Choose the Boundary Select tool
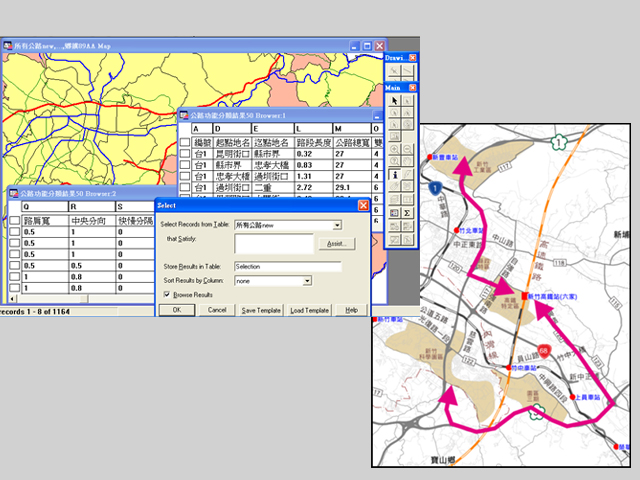The width and height of the screenshot is (640, 480). pyautogui.click(x=394, y=124)
